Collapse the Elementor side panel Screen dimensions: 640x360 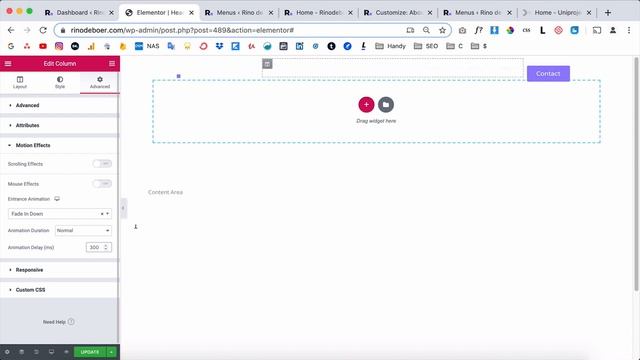[123, 208]
